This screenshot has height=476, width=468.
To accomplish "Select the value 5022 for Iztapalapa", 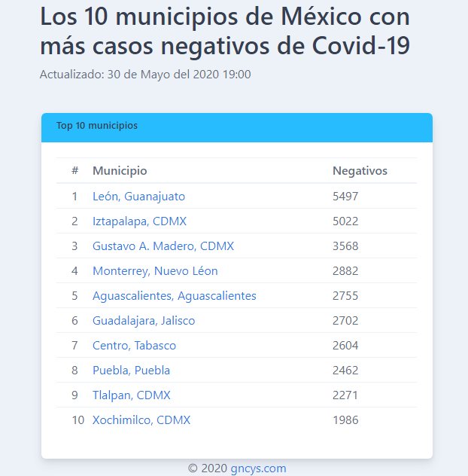I will [345, 221].
